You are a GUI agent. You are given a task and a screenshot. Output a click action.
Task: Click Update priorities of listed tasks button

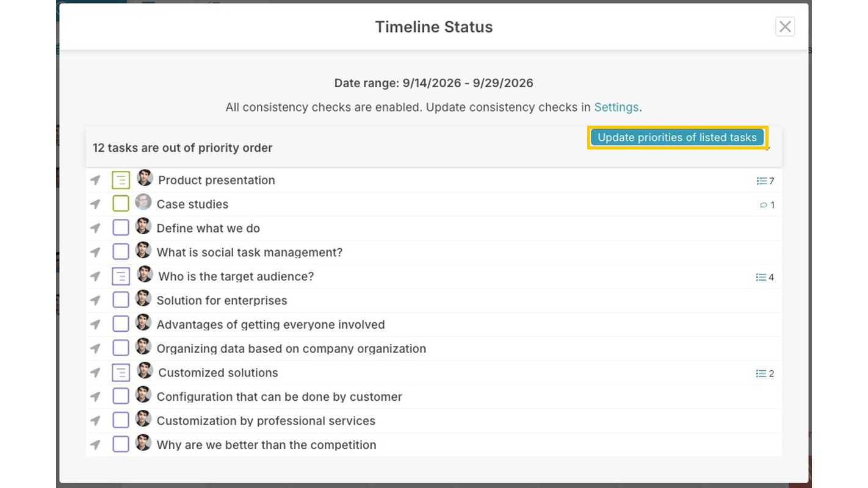coord(677,137)
